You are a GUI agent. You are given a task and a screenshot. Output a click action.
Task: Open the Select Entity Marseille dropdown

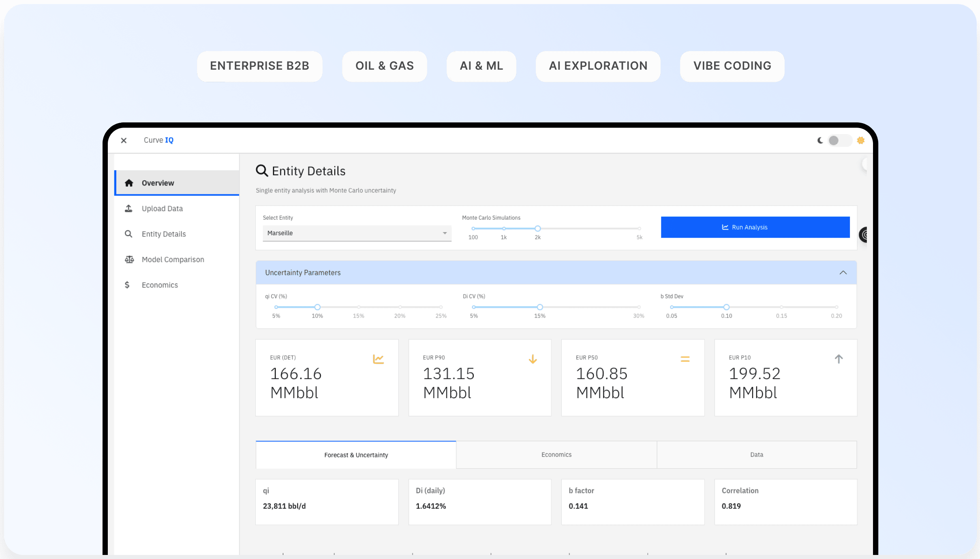357,233
